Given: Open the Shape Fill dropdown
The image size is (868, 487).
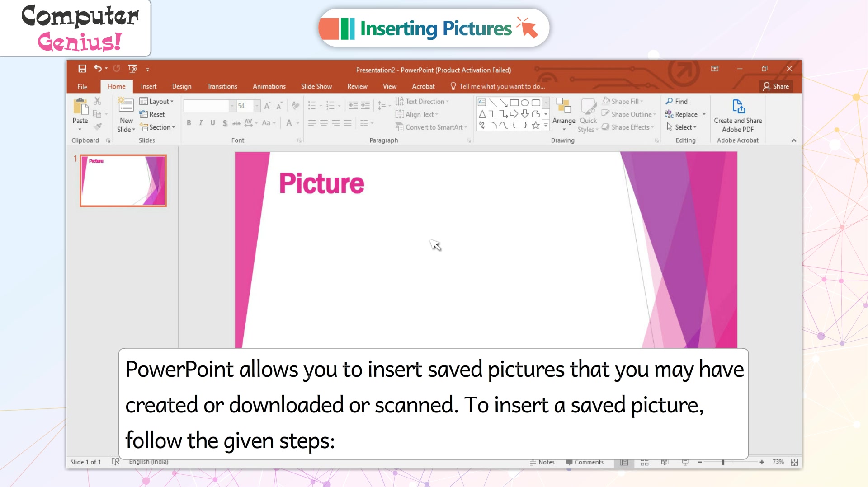Looking at the screenshot, I should pyautogui.click(x=623, y=102).
